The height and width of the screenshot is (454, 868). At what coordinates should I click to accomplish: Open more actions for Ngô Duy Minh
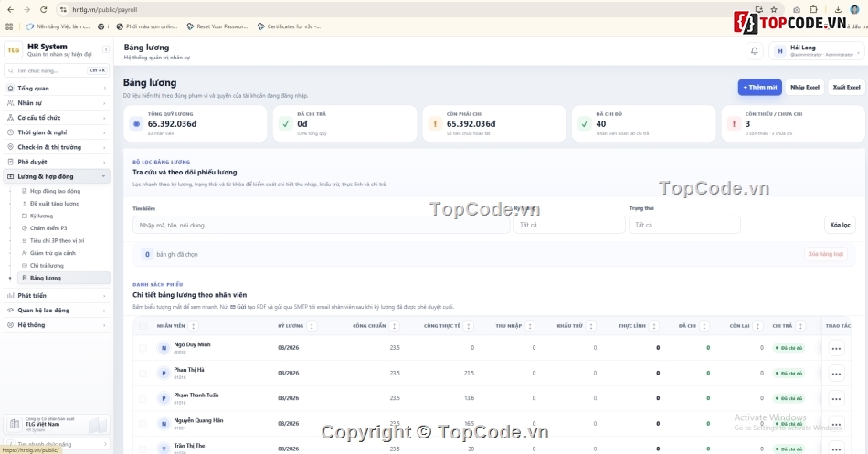click(x=836, y=348)
